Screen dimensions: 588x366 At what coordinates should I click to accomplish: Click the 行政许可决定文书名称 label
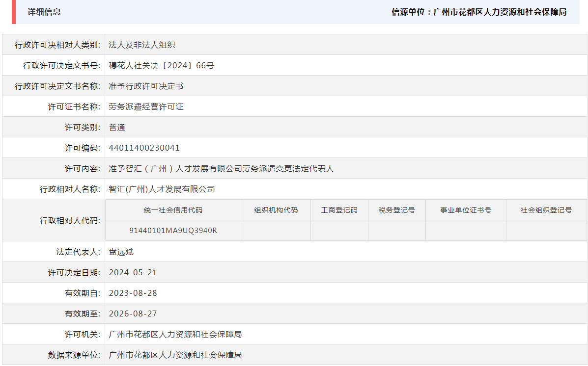coord(57,86)
